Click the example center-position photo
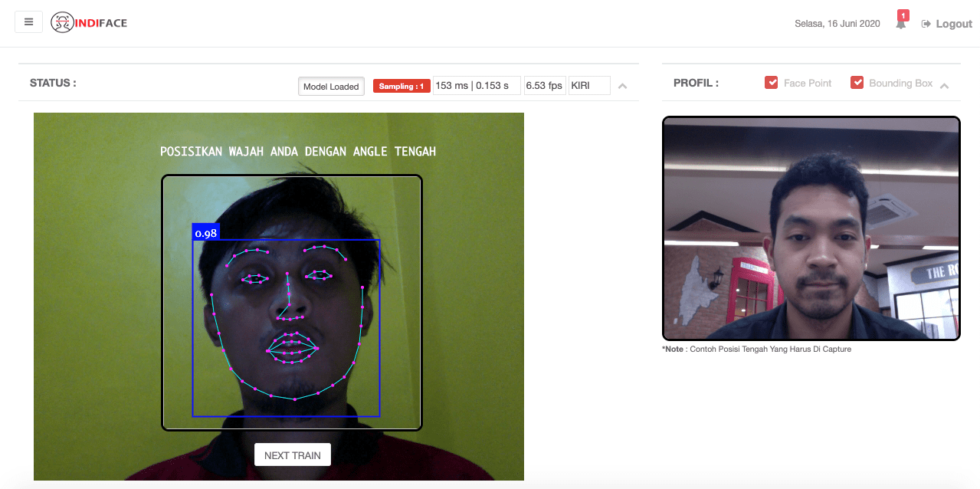This screenshot has width=980, height=489. (x=811, y=228)
